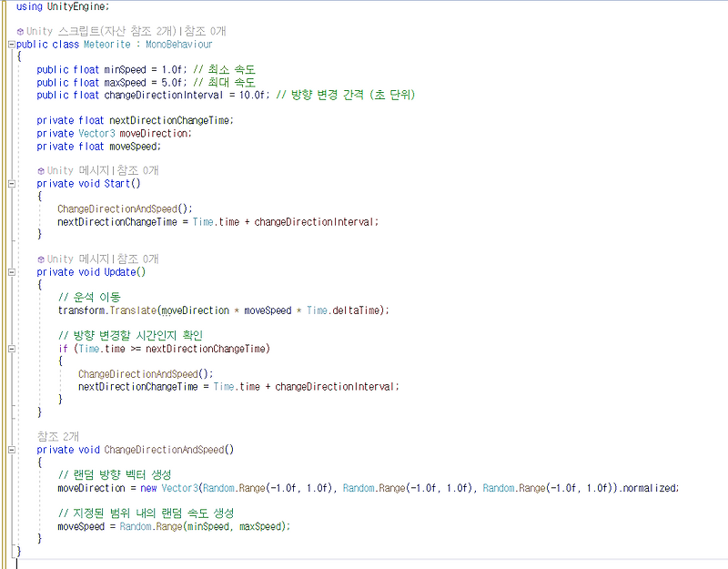Click 'ChangeDirectionAndSpeed();' call inside Start

coord(125,209)
